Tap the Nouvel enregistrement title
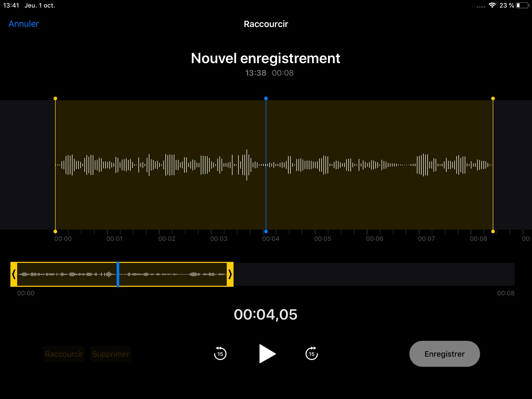Viewport: 532px width, 399px height. tap(265, 58)
